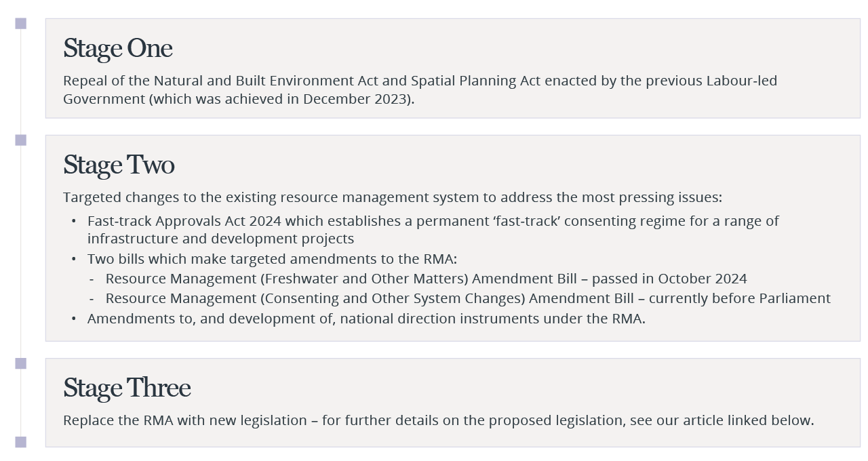This screenshot has height=461, width=868.
Task: Click the national direction instruments bullet text
Action: tap(366, 319)
